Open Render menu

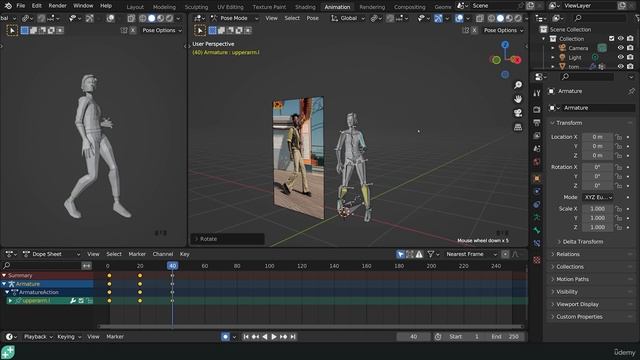[57, 6]
